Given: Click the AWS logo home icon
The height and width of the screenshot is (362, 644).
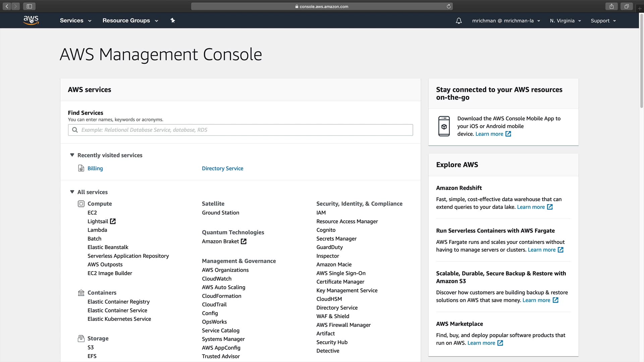Looking at the screenshot, I should [x=31, y=20].
